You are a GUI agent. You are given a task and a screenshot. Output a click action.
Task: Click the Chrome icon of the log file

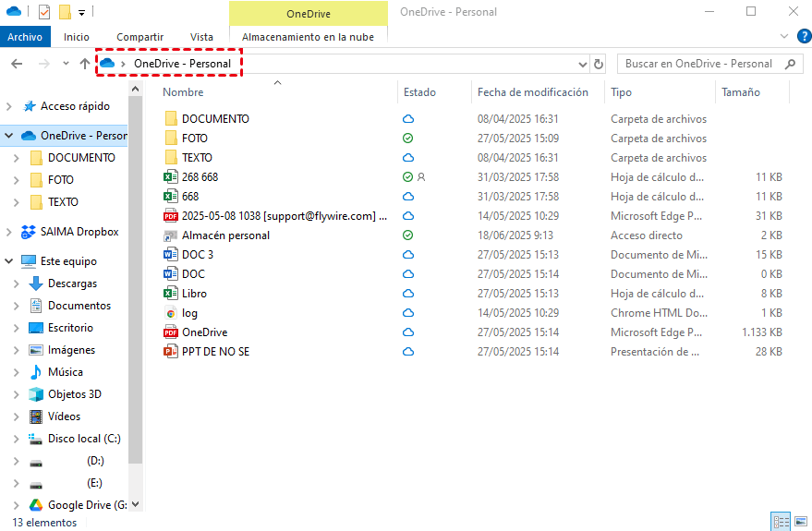tap(170, 313)
